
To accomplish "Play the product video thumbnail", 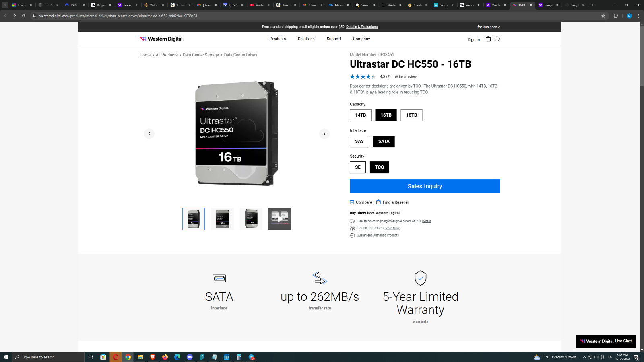I will (x=280, y=219).
